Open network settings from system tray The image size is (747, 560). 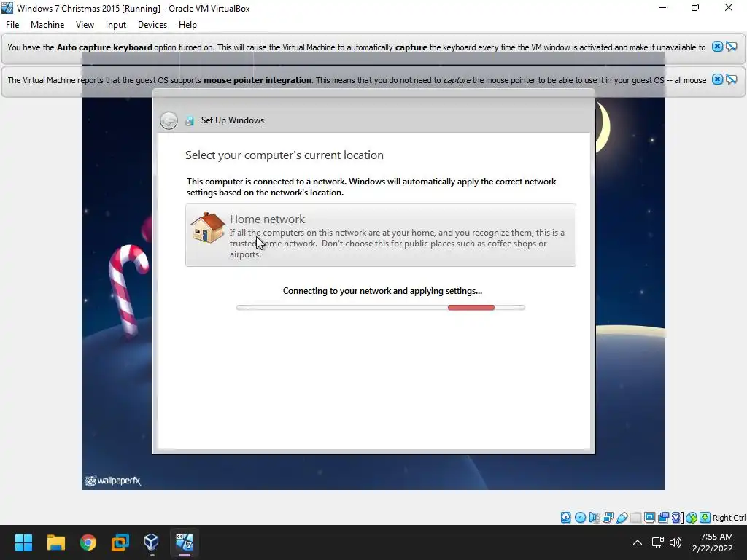(x=658, y=542)
